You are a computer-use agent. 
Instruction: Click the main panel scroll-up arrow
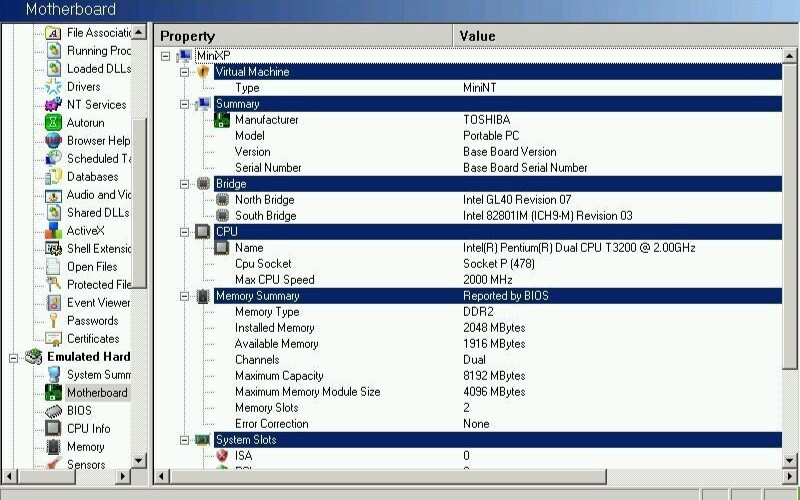coord(790,56)
